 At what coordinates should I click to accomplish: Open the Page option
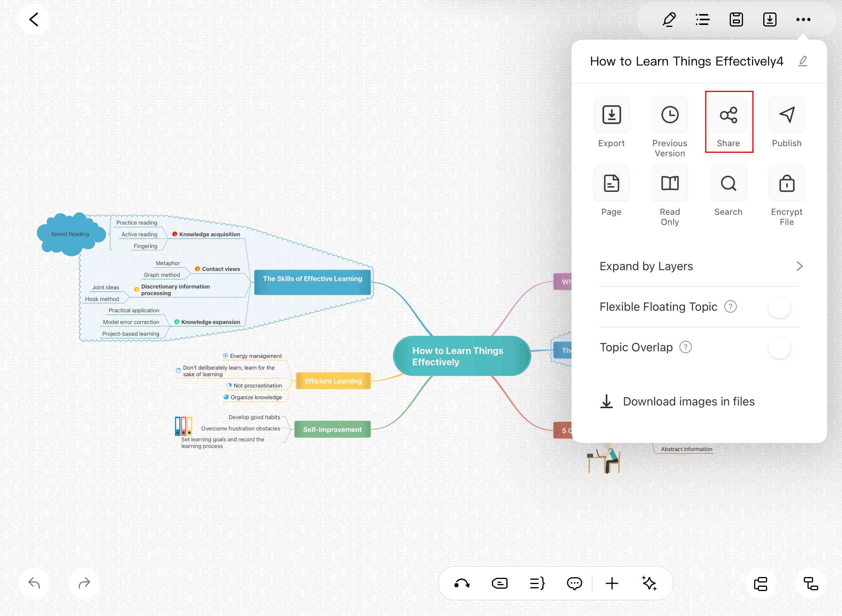click(611, 183)
